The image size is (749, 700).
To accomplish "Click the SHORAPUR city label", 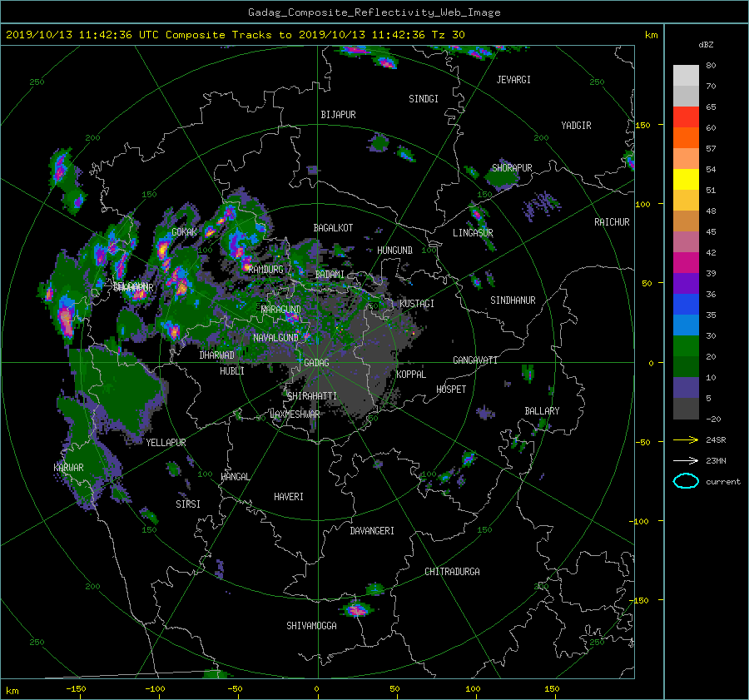I will pos(512,167).
